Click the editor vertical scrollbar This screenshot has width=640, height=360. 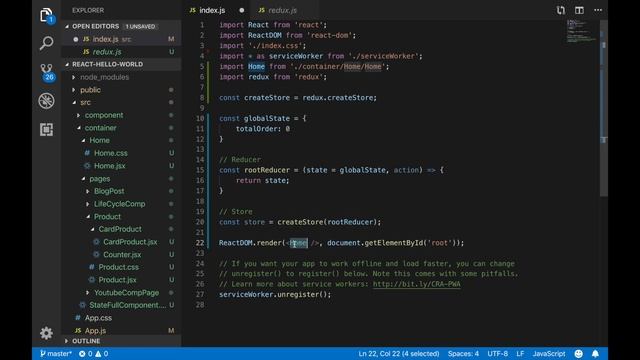tap(604, 108)
